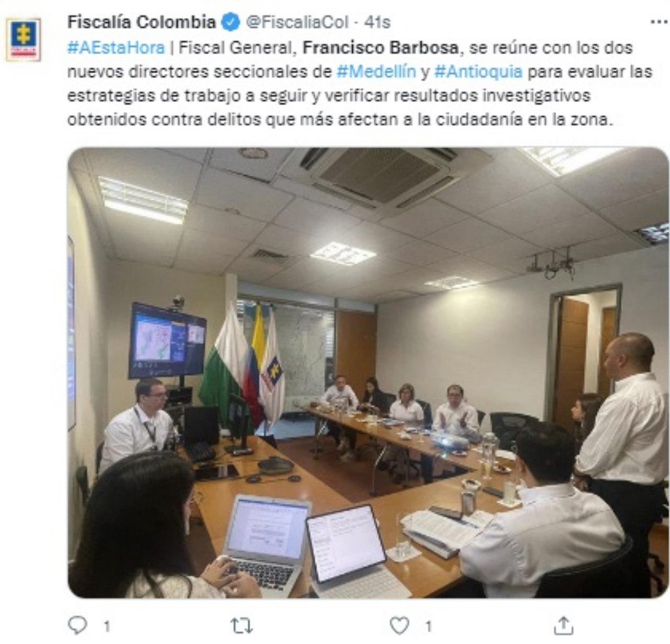Viewport: 670px width, 644px height.
Task: Open the @FiscaliaCol handle link
Action: 297,22
